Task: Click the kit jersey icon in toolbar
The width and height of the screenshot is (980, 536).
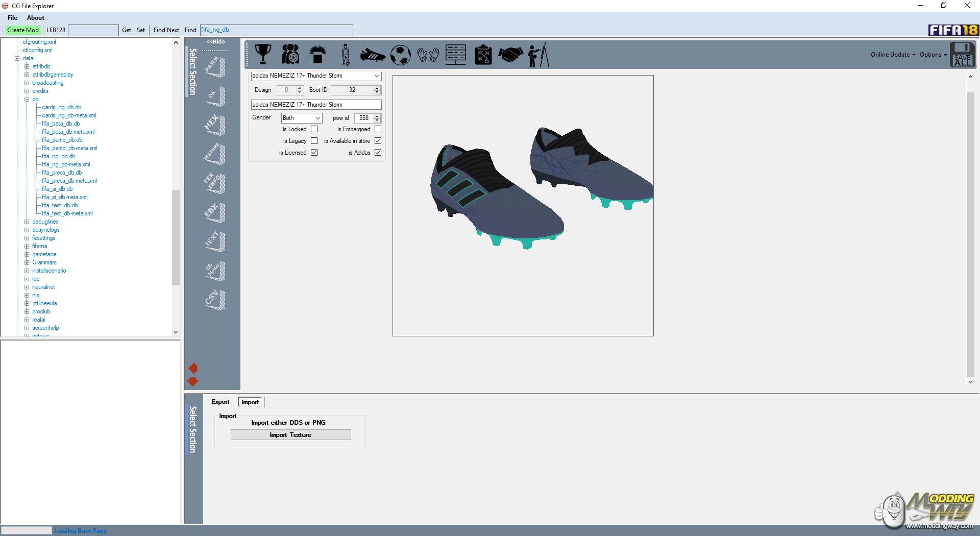Action: pyautogui.click(x=317, y=54)
